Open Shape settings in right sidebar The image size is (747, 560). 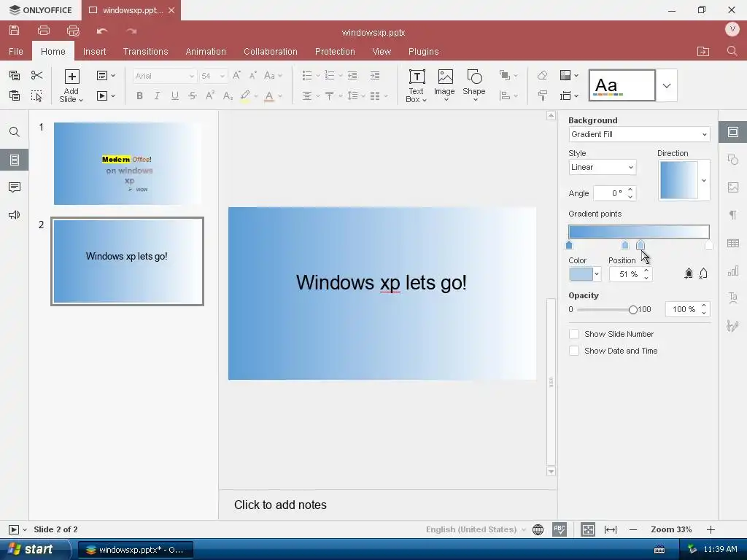[732, 160]
